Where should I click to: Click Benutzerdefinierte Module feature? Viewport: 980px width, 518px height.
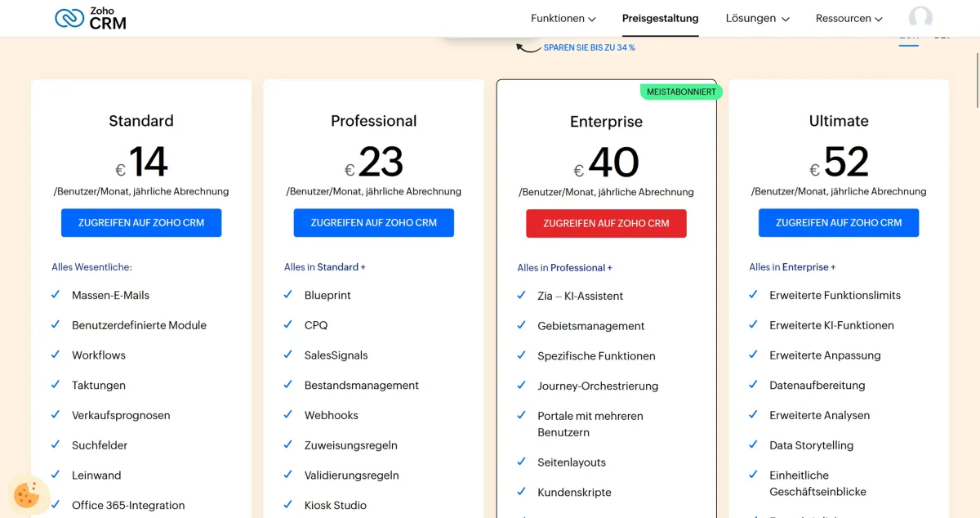pos(139,325)
